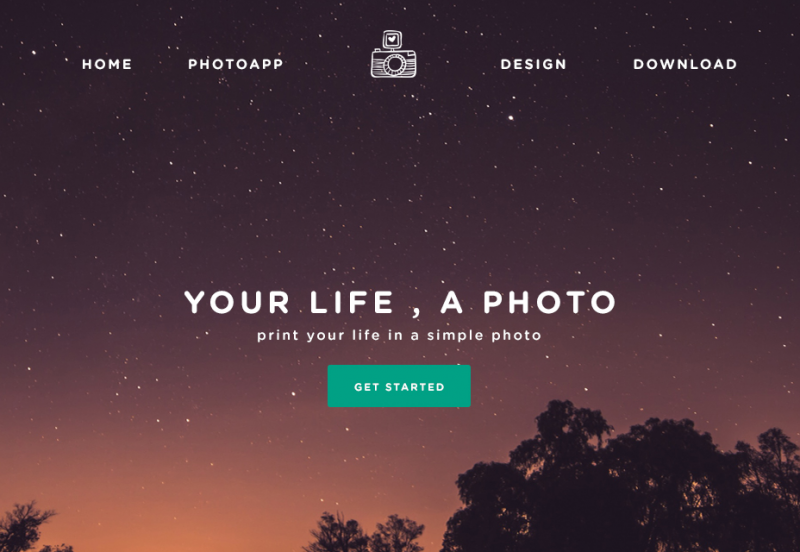Click the word LIFE in the headline
Viewport: 800px width, 552px height.
click(x=352, y=302)
